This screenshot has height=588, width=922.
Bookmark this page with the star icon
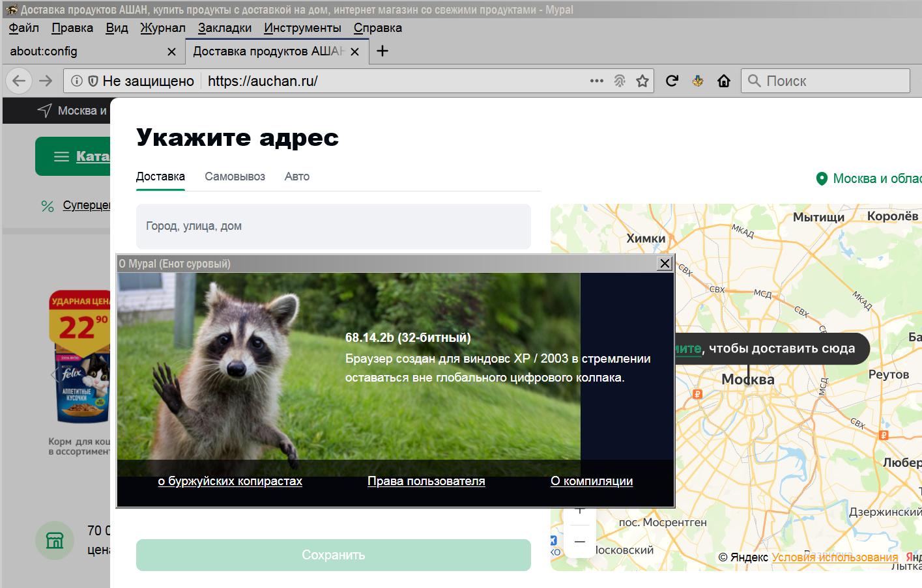tap(642, 81)
